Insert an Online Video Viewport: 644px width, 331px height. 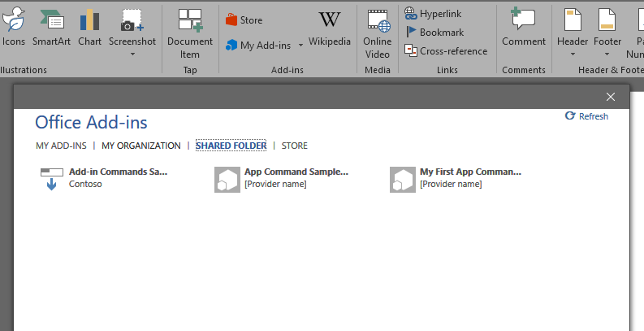click(x=377, y=33)
